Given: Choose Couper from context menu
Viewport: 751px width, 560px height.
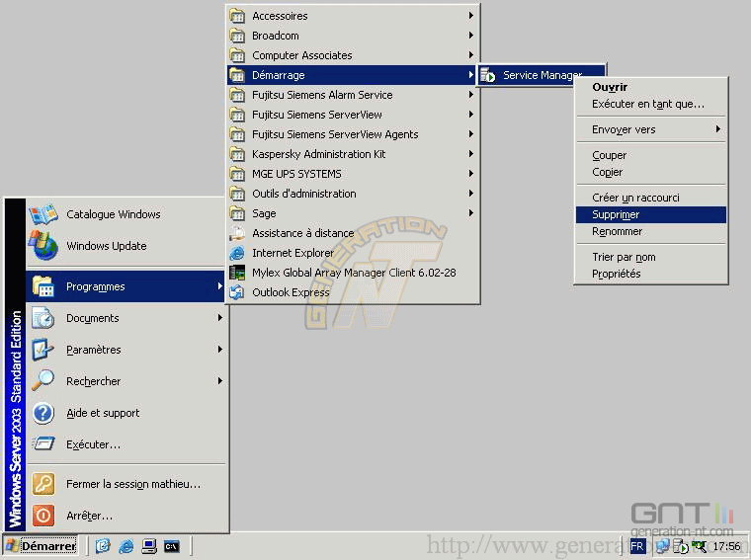Looking at the screenshot, I should (651, 155).
